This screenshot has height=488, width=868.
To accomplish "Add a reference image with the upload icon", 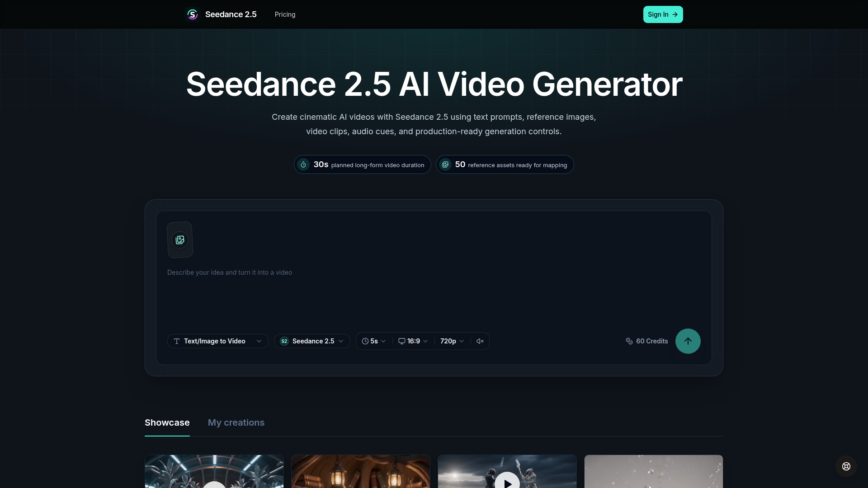I will [180, 240].
